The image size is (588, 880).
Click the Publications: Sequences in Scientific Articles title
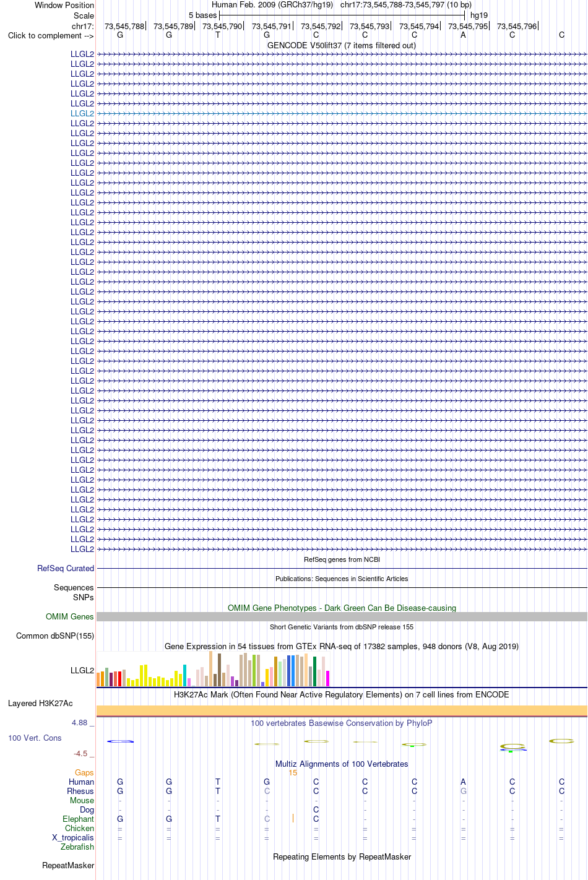click(342, 579)
